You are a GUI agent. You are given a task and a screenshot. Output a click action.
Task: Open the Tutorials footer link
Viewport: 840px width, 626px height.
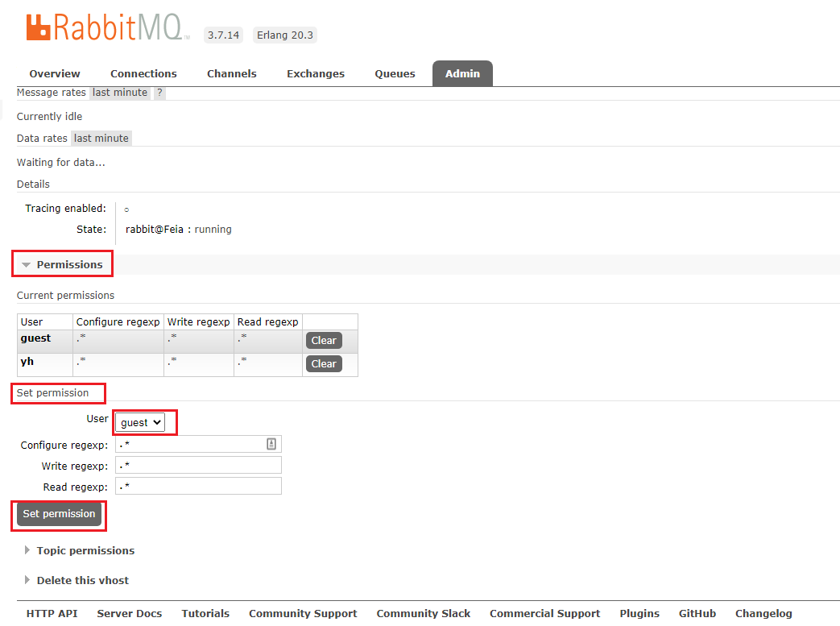(205, 613)
